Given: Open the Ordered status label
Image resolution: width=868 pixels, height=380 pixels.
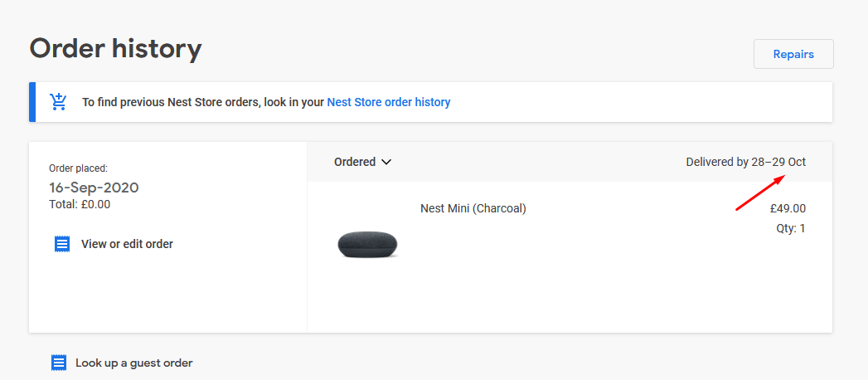Looking at the screenshot, I should [x=355, y=163].
